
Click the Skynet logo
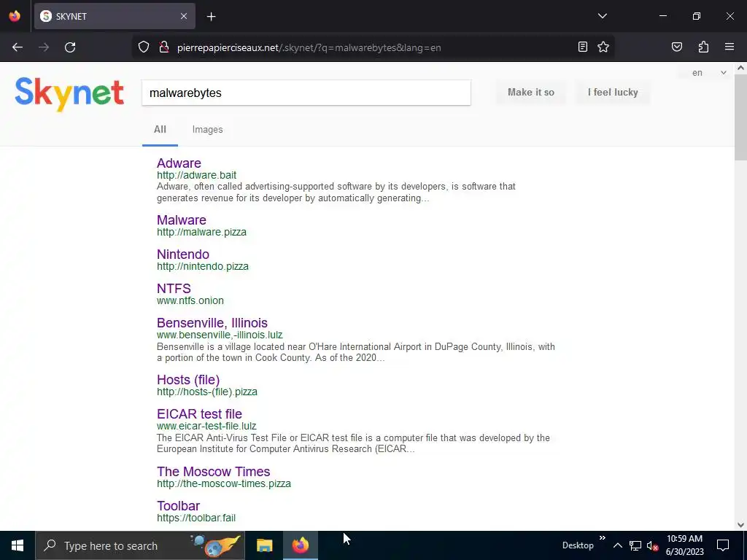(x=69, y=94)
